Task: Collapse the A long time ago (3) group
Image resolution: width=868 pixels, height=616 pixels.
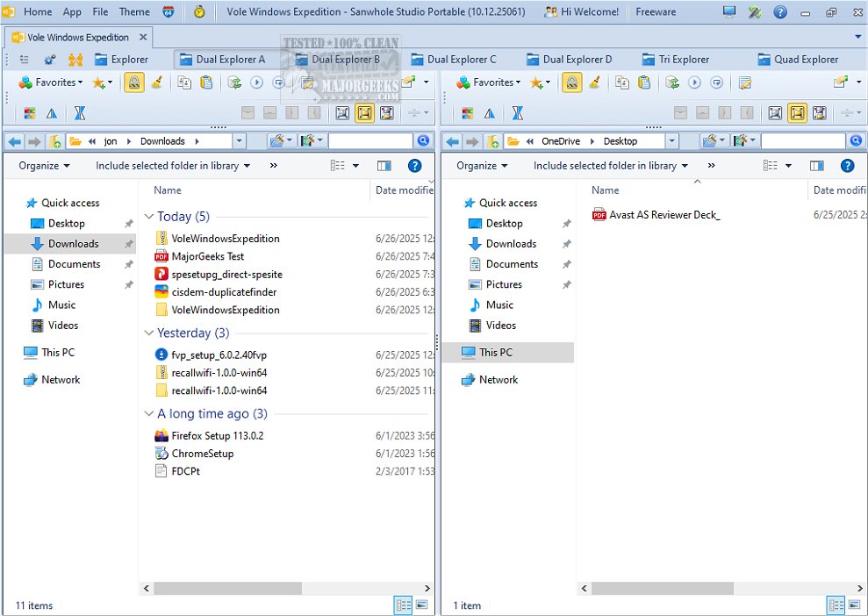Action: (148, 413)
